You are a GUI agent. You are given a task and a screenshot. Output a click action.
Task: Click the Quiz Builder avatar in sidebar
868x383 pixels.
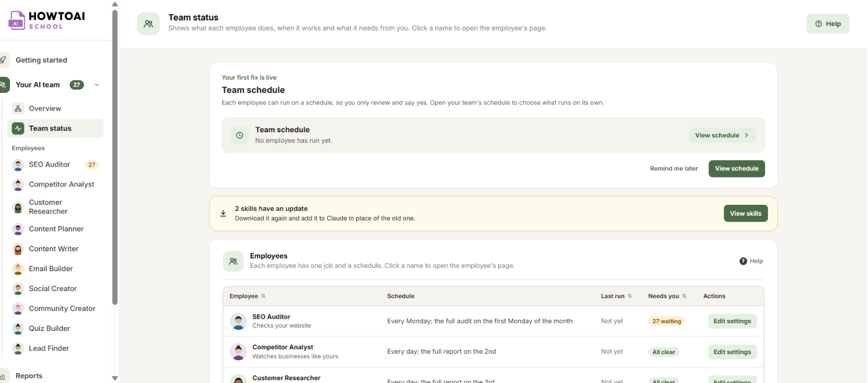pos(18,328)
